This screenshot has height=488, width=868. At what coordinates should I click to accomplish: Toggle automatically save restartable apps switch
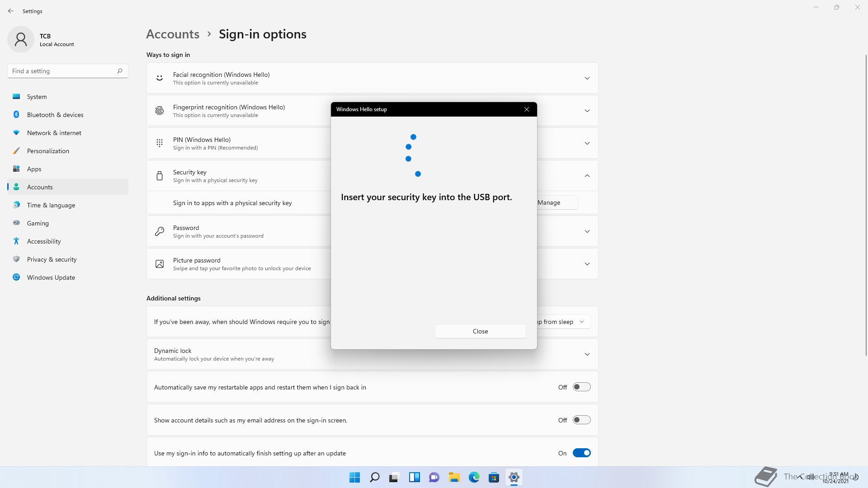point(582,387)
